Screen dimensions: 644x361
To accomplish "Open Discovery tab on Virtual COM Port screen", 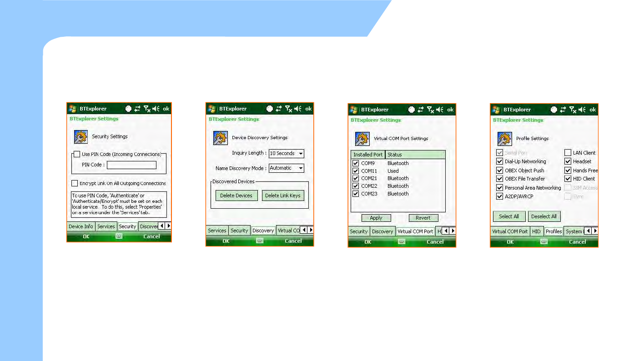I will pyautogui.click(x=382, y=231).
